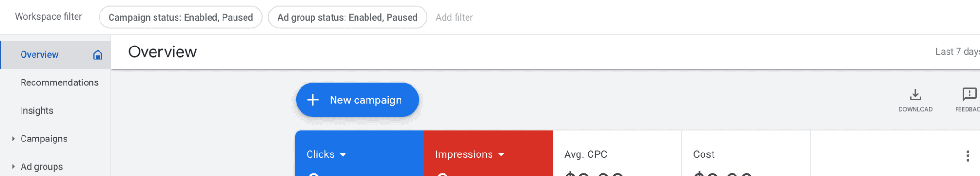Open the Impressions metric dropdown arrow
The height and width of the screenshot is (176, 980).
pos(501,155)
